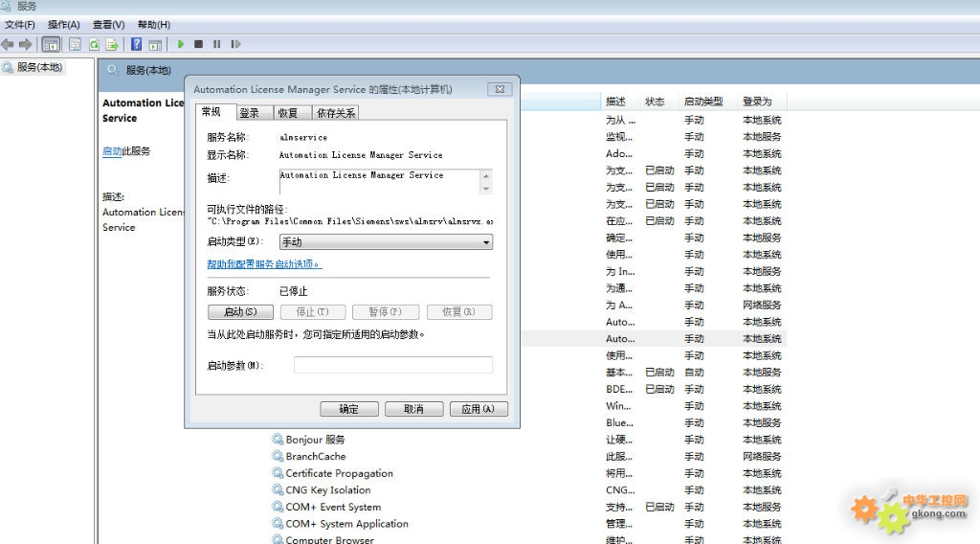The height and width of the screenshot is (544, 980).
Task: Start the service with the green play icon
Action: coord(181,44)
